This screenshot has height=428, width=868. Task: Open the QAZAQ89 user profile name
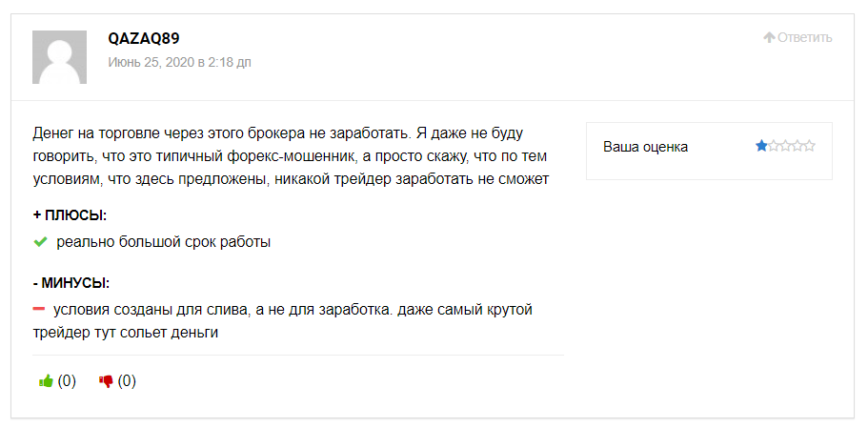144,38
